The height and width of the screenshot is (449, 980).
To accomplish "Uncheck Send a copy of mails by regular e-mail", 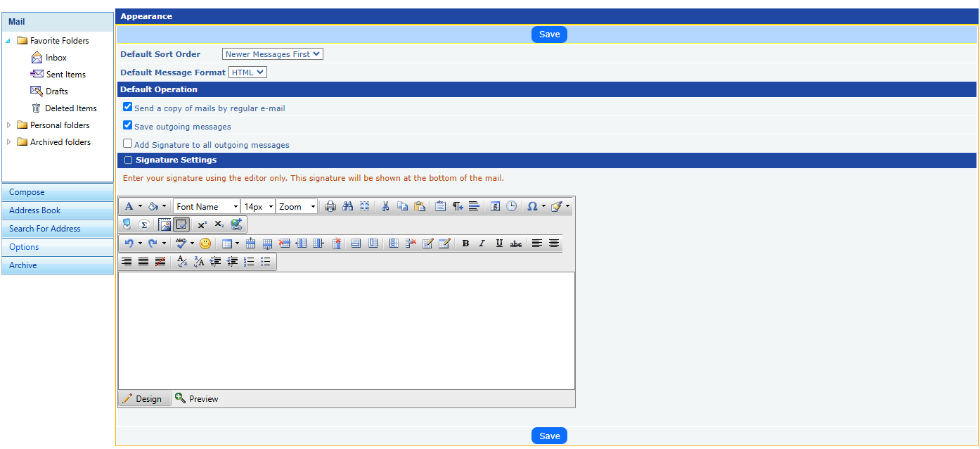I will 127,107.
